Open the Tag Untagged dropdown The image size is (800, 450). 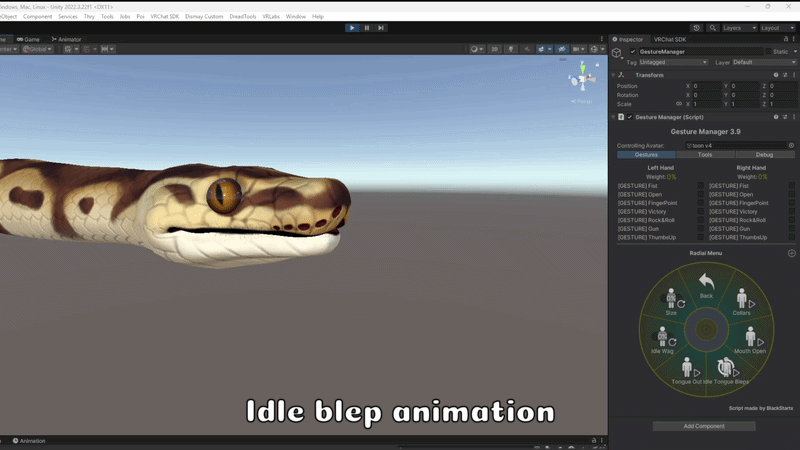point(673,62)
